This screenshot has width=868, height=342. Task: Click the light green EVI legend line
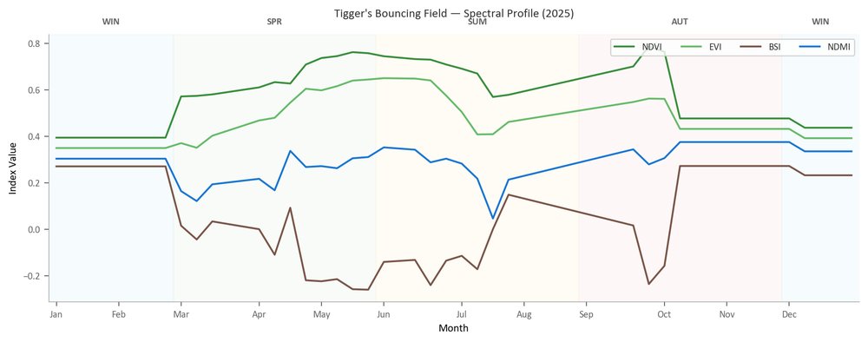tap(693, 47)
